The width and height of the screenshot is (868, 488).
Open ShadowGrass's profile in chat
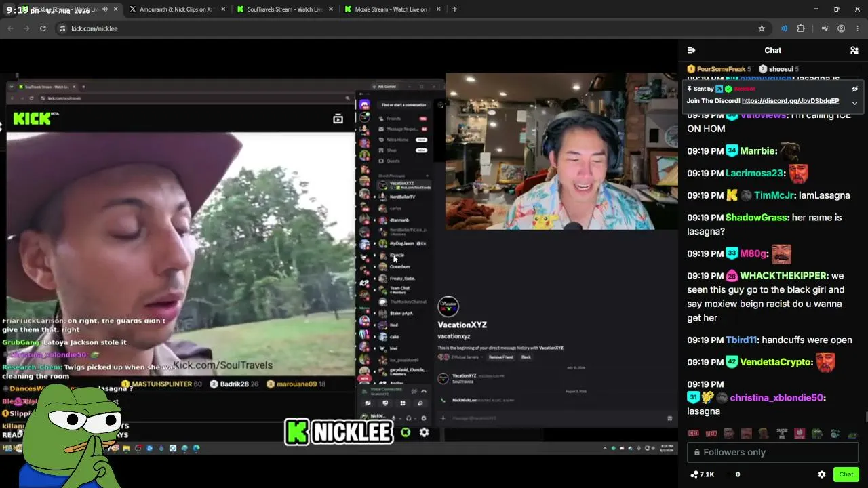(x=757, y=218)
